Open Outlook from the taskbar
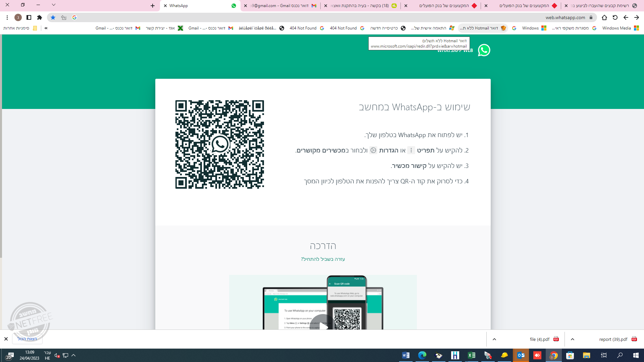 521,355
